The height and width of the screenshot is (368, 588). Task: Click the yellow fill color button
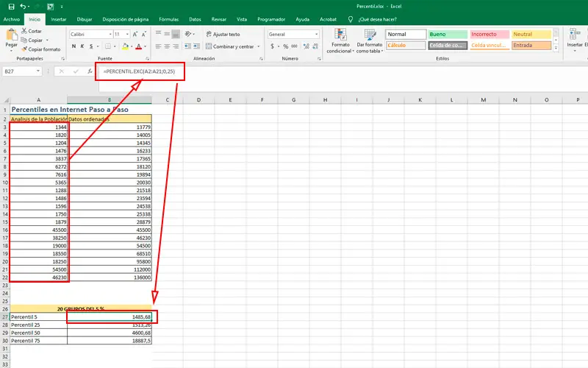pos(126,46)
